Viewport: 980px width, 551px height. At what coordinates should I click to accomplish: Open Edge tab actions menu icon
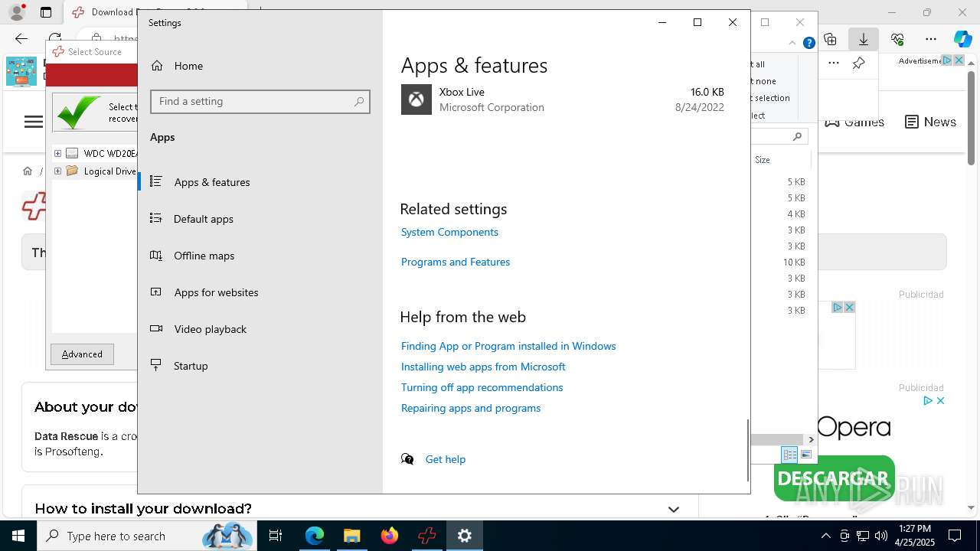click(x=46, y=12)
